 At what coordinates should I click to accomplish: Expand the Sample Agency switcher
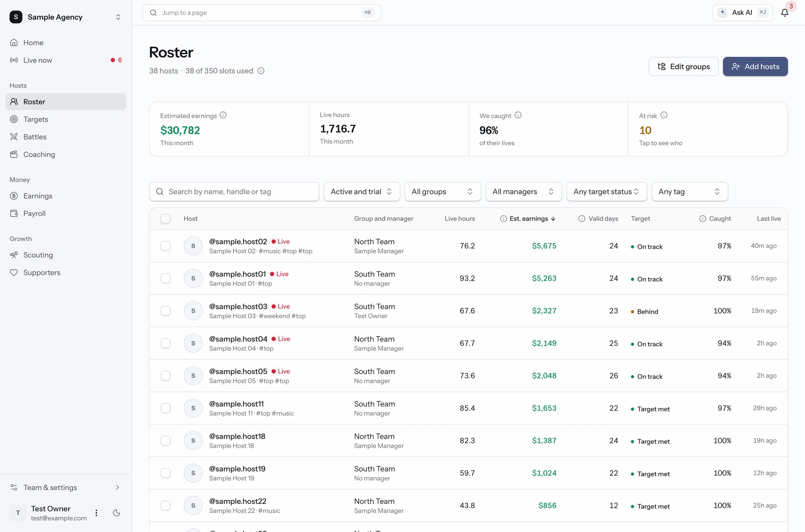pos(118,17)
